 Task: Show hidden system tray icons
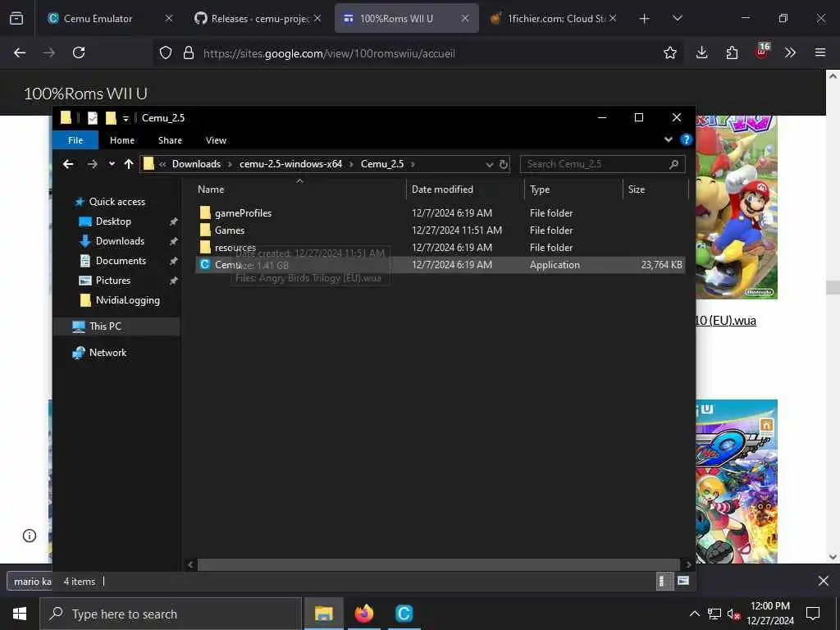pyautogui.click(x=694, y=614)
